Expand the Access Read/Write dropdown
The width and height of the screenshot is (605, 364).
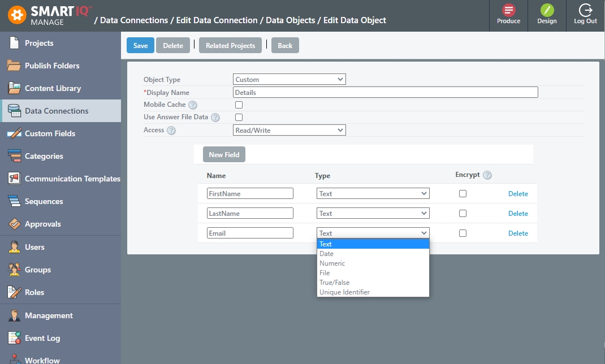coord(289,131)
